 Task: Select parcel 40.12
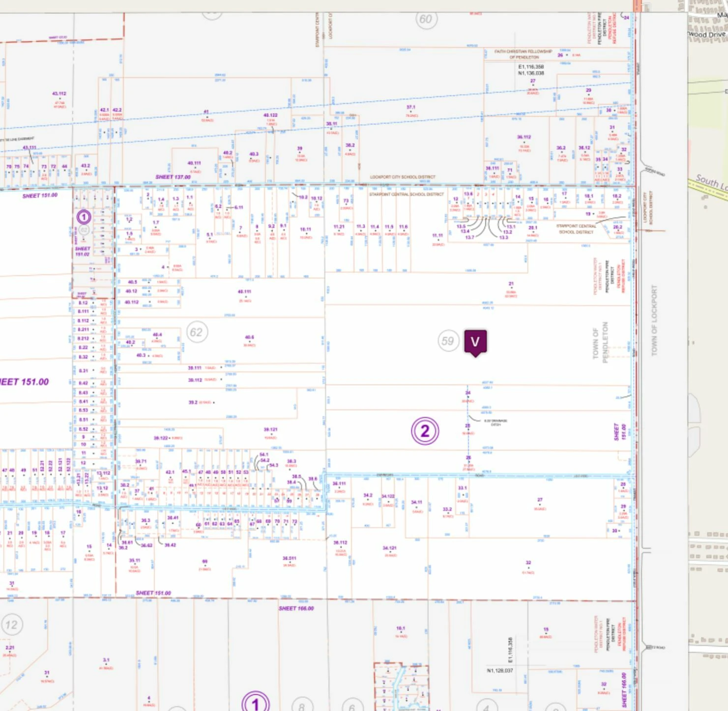[x=131, y=291]
